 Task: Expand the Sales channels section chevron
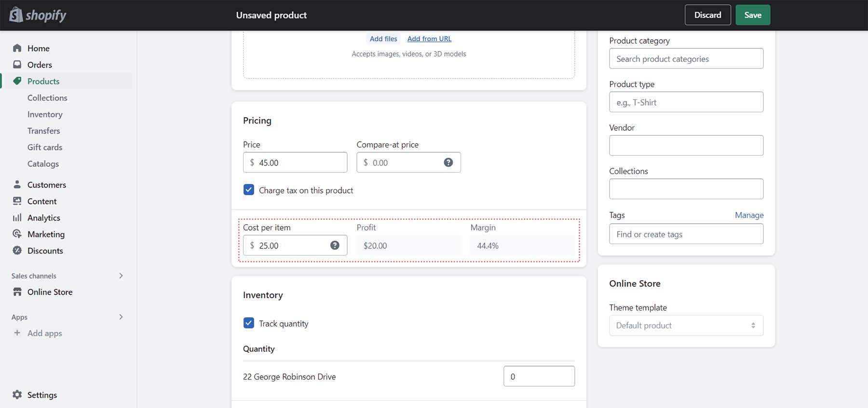click(x=121, y=276)
